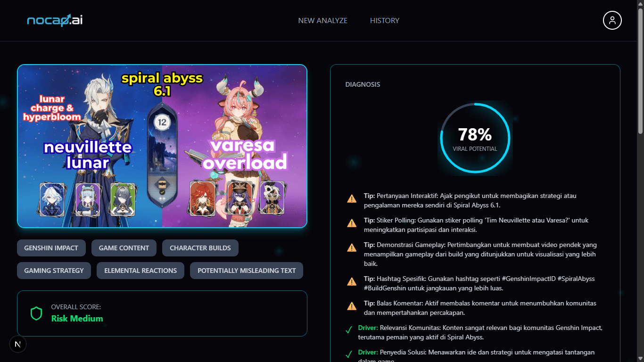644x362 pixels.
Task: Switch to the HISTORY section
Action: [x=384, y=20]
